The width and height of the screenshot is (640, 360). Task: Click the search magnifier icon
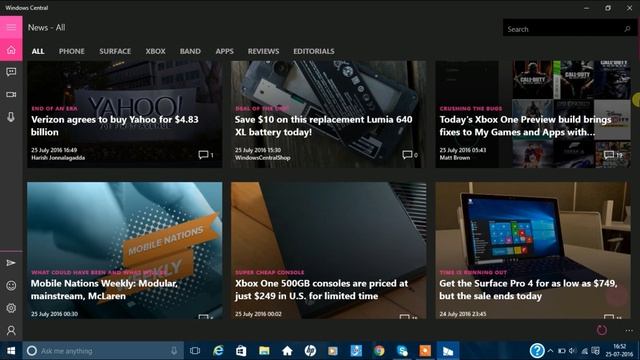click(627, 29)
